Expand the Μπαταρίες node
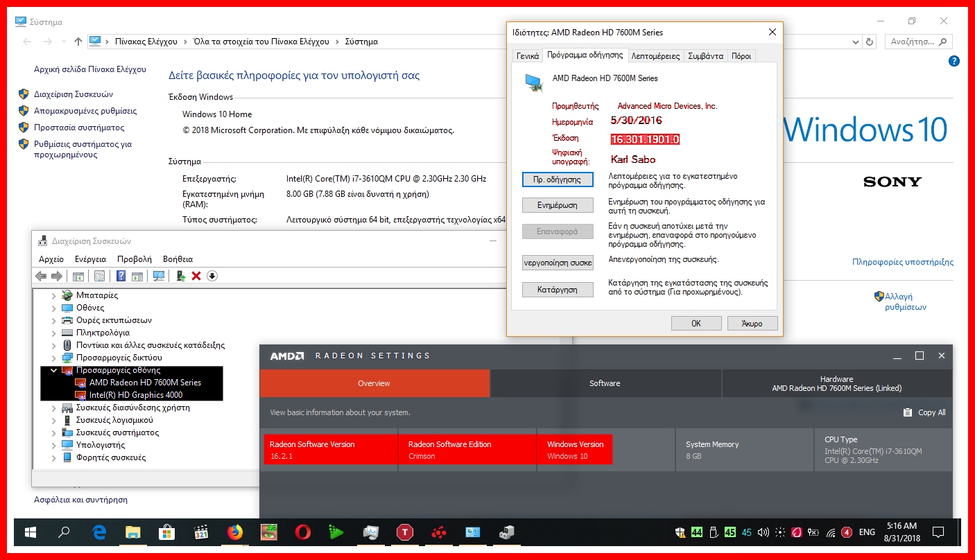Screen dimensions: 975x560 pos(54,295)
